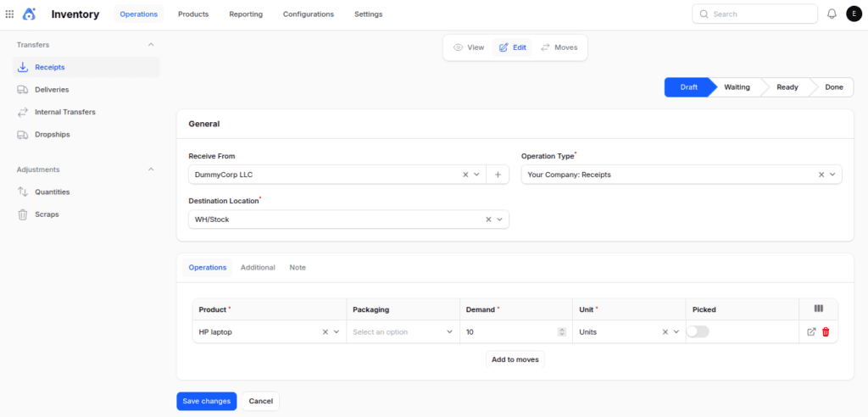Click the Quantities up-down arrows icon

[23, 192]
